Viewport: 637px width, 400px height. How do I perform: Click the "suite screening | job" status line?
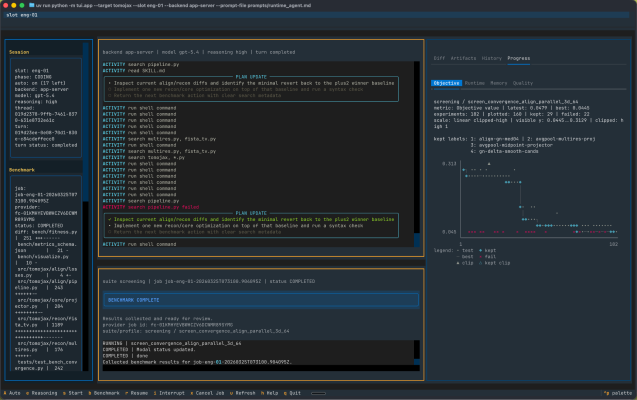click(208, 281)
